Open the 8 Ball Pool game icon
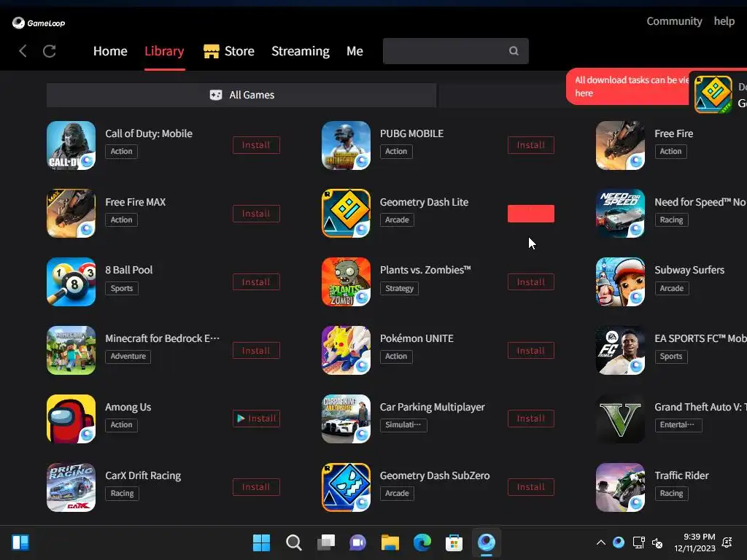 (x=71, y=282)
